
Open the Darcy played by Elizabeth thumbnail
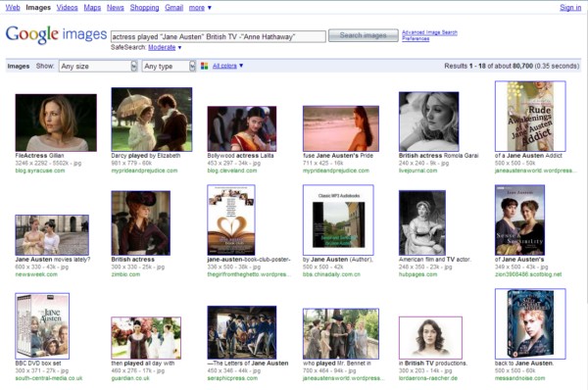[x=152, y=120]
